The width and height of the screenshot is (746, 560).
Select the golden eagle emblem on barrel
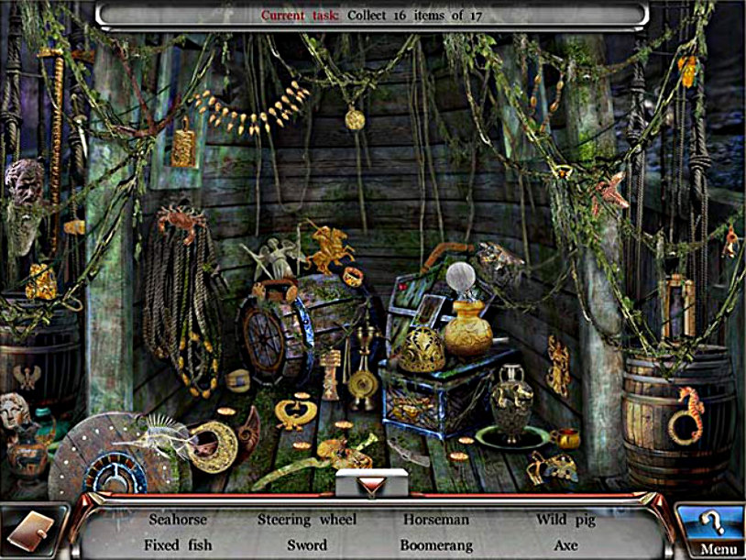coord(27,377)
